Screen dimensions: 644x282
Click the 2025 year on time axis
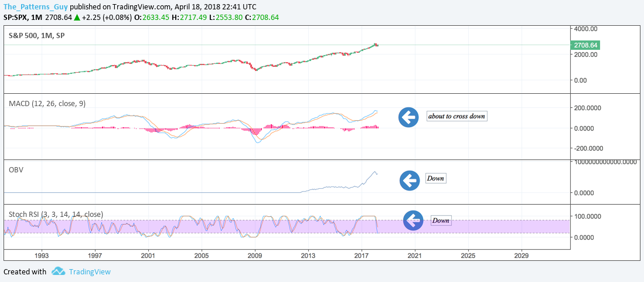(x=468, y=255)
